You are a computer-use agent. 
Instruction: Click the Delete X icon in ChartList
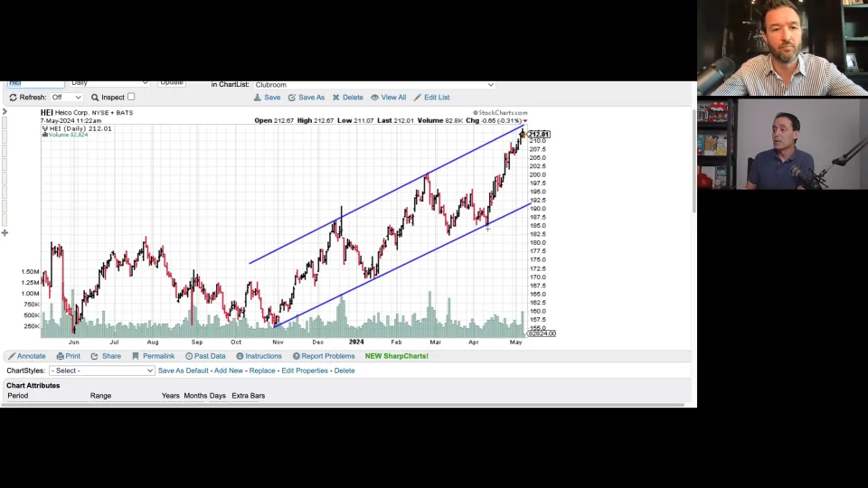click(x=336, y=98)
